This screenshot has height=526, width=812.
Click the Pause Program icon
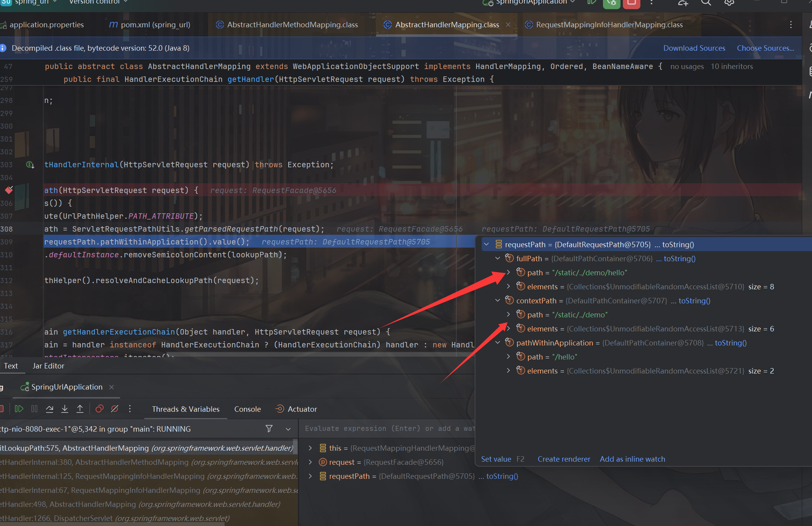tap(34, 409)
